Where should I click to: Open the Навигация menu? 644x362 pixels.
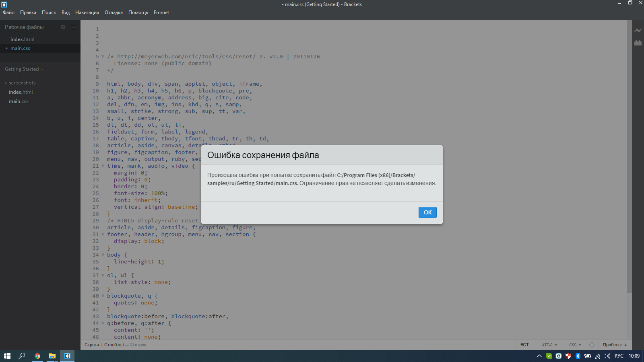pos(87,12)
